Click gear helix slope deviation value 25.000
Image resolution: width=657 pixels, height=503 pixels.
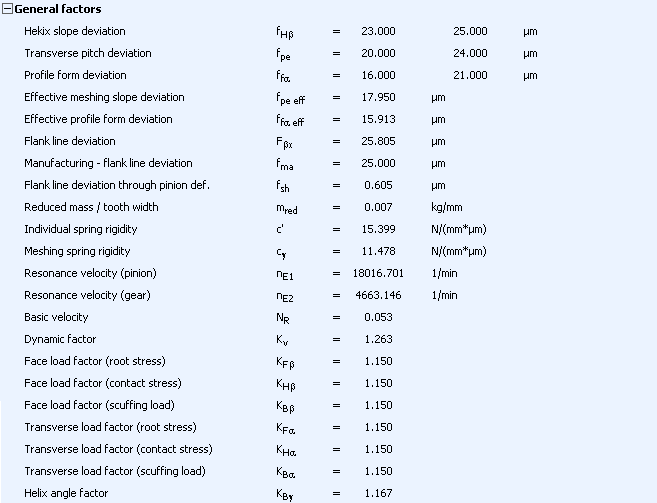pyautogui.click(x=470, y=31)
